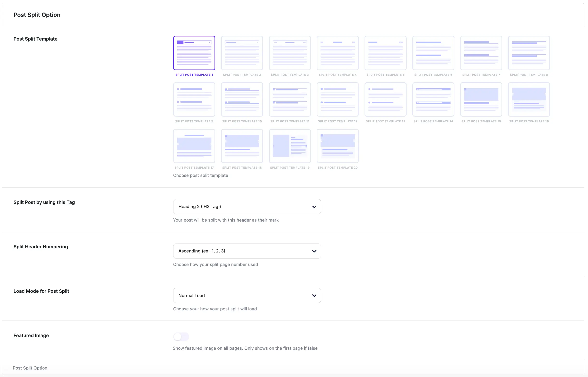Expand the Ascending numbering dropdown
Image resolution: width=588 pixels, height=377 pixels.
247,251
